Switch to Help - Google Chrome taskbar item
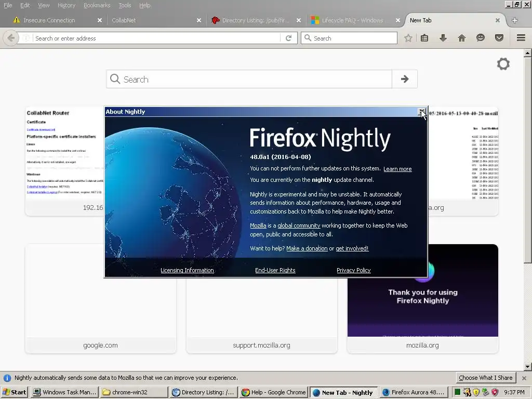The width and height of the screenshot is (532, 399). pyautogui.click(x=273, y=392)
